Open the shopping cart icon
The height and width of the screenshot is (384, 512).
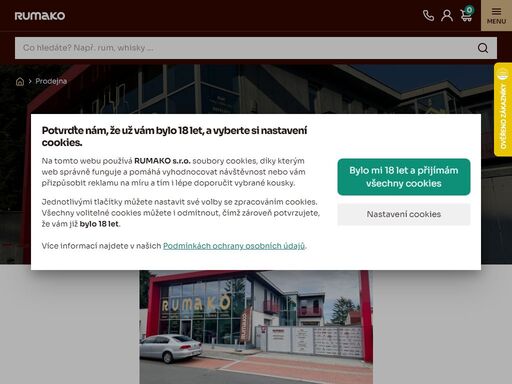click(466, 14)
